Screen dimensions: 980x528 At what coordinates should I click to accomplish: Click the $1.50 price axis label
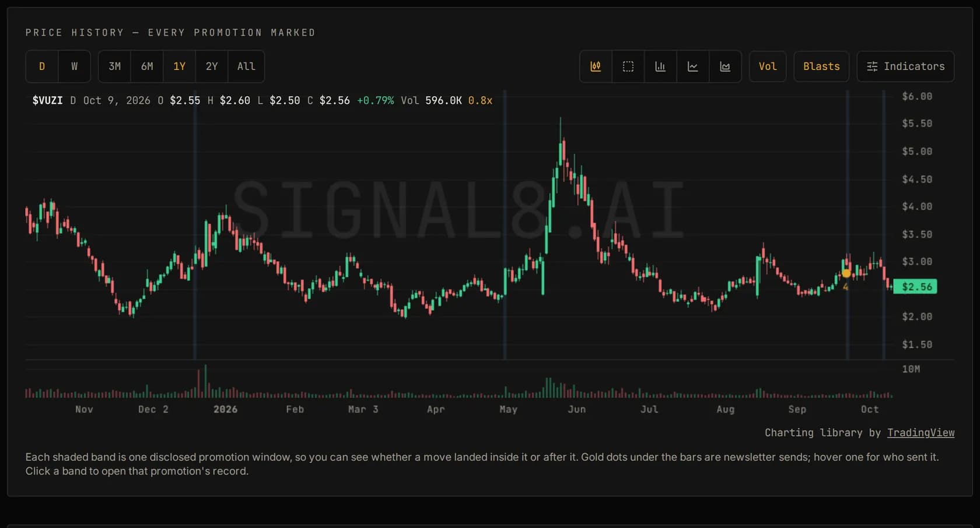pyautogui.click(x=917, y=344)
